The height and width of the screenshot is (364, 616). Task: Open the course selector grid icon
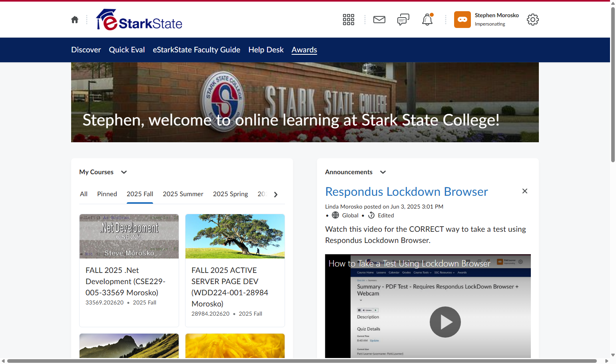click(x=349, y=20)
